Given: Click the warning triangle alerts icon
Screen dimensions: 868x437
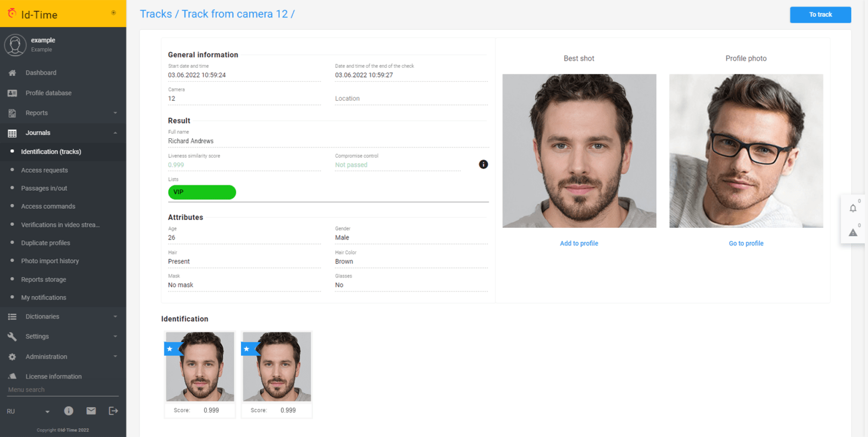Looking at the screenshot, I should coord(853,233).
